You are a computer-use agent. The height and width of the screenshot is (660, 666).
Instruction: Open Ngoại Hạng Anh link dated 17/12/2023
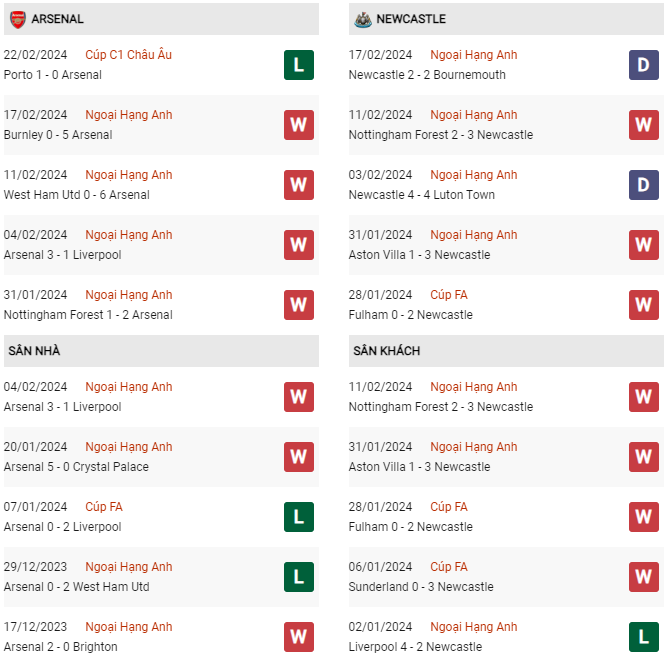[x=129, y=627]
